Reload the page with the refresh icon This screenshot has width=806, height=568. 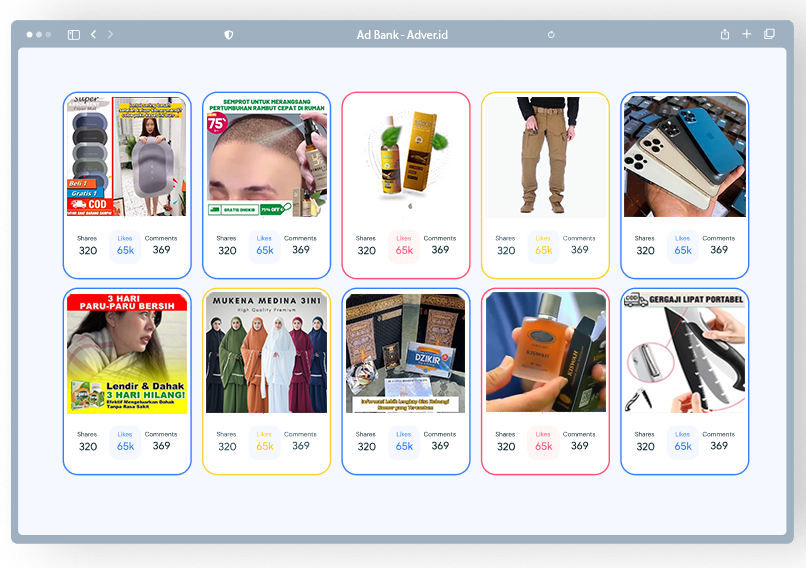[x=551, y=35]
